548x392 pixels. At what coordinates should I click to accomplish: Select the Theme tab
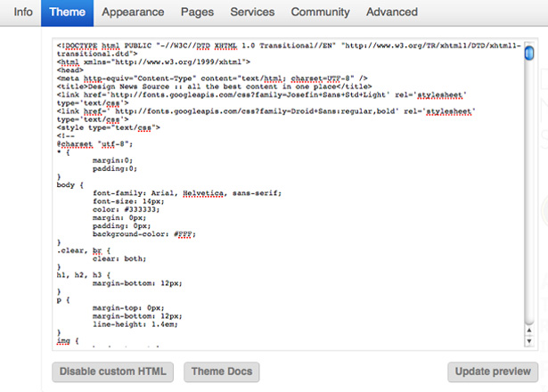tap(67, 12)
